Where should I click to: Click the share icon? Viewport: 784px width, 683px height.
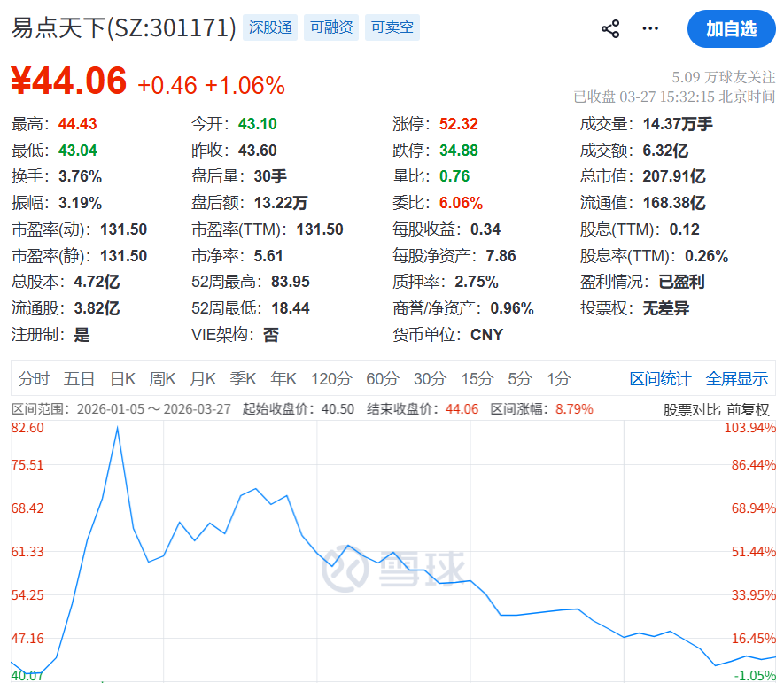click(609, 28)
